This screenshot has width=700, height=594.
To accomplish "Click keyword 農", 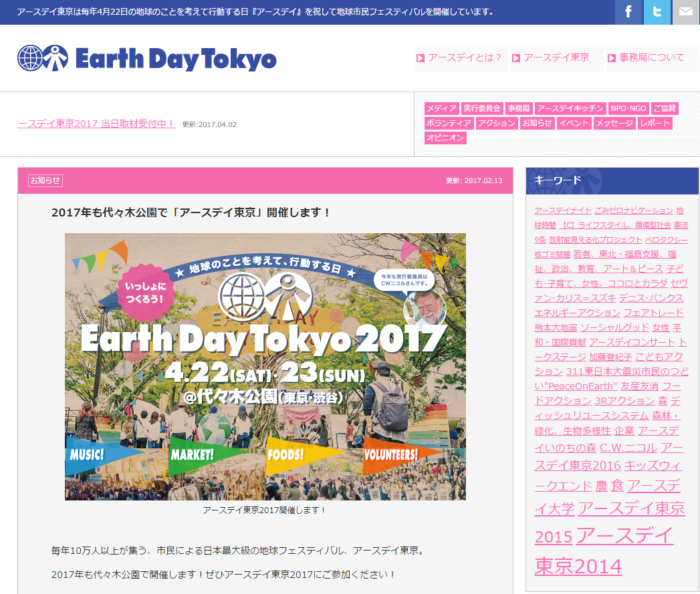I will (x=601, y=486).
